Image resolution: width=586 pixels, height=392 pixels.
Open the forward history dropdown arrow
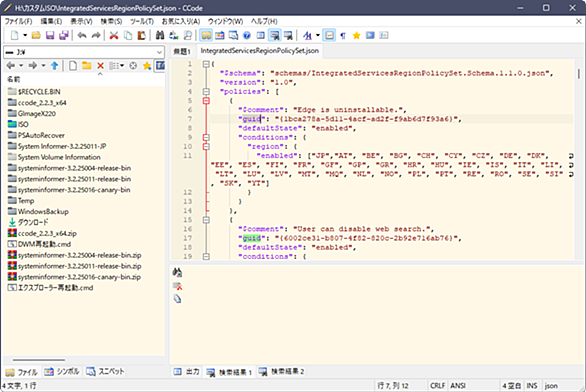point(43,66)
